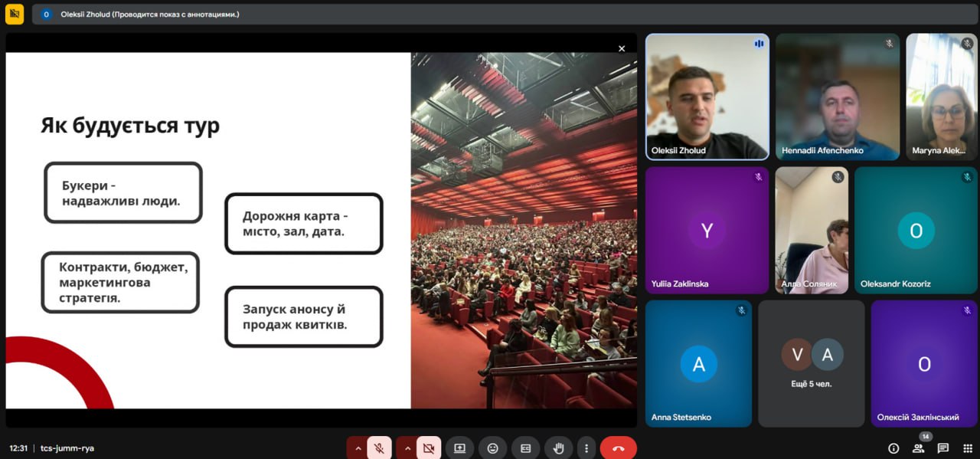Open the 'Ещё 5 чел.' overflow tile

(x=812, y=363)
